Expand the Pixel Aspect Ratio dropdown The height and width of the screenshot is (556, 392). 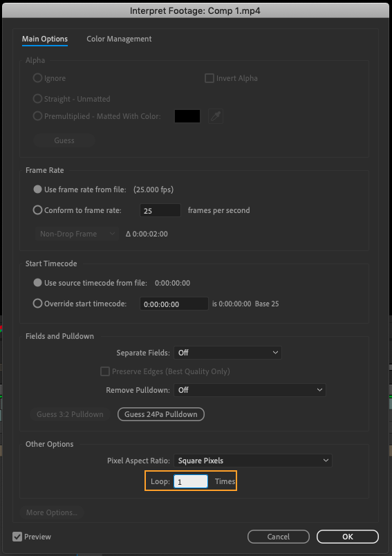point(253,461)
